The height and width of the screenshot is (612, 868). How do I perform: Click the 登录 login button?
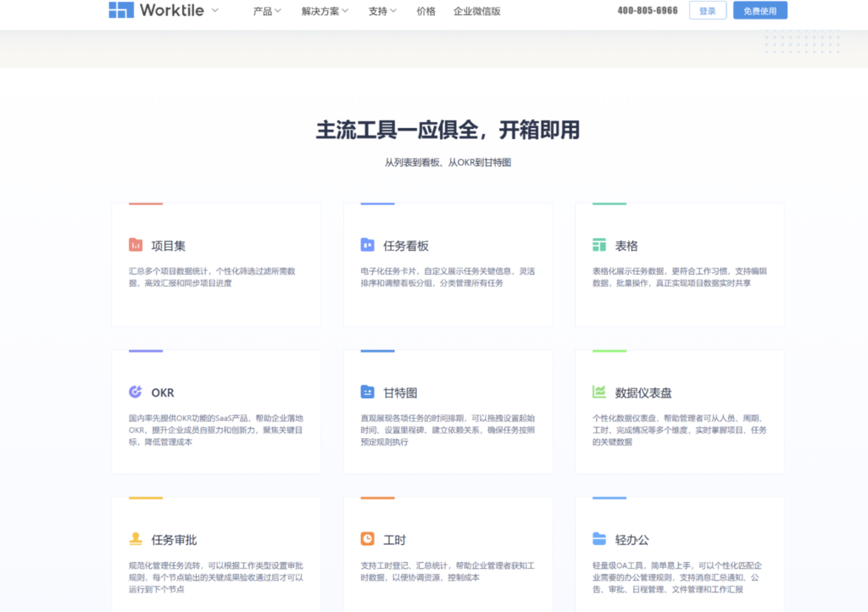click(x=708, y=10)
